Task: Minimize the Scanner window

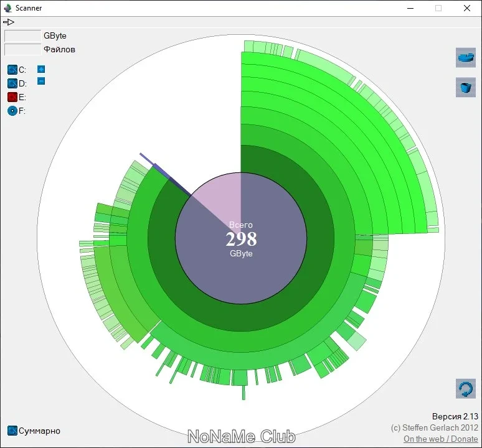Action: point(410,8)
